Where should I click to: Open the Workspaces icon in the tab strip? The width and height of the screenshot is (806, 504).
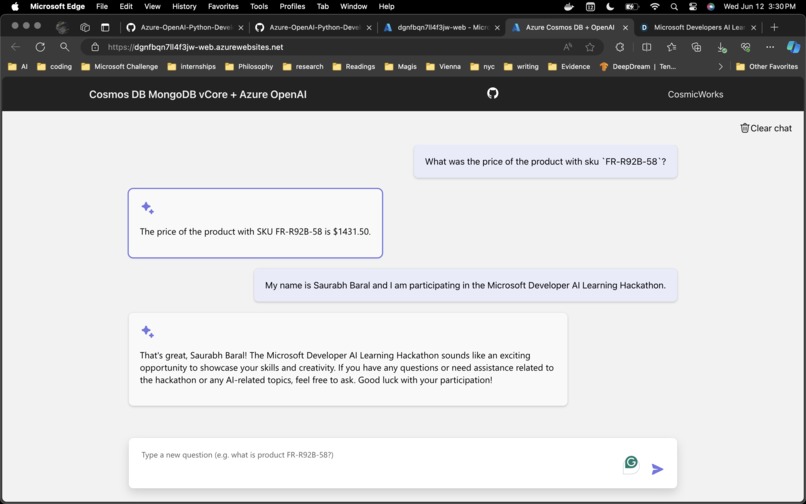(85, 27)
